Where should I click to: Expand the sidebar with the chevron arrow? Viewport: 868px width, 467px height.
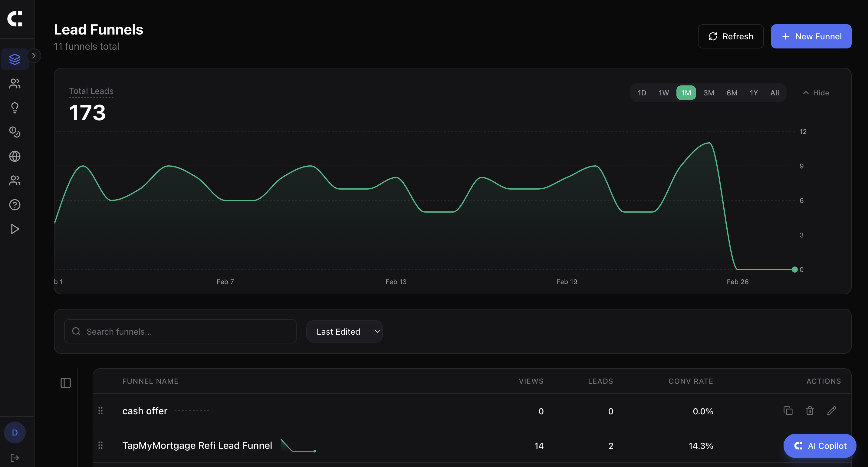coord(34,56)
